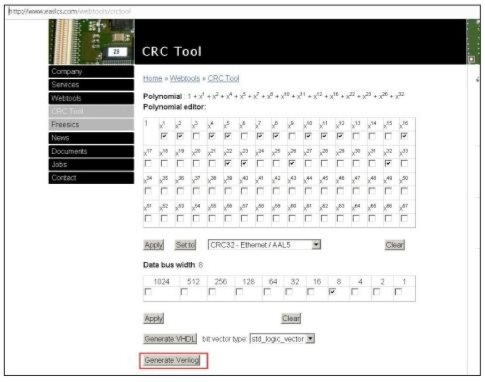
Task: Follow the CRC Tool breadcrumb link
Action: [223, 78]
